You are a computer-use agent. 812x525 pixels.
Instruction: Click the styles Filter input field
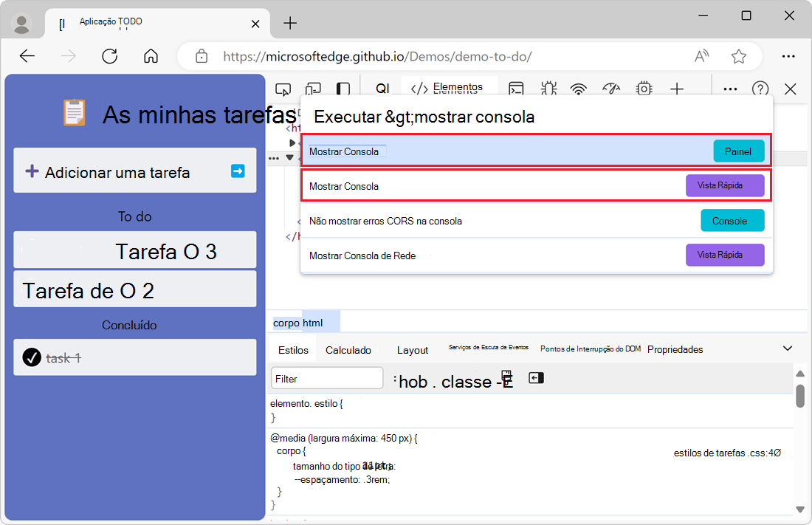click(327, 377)
